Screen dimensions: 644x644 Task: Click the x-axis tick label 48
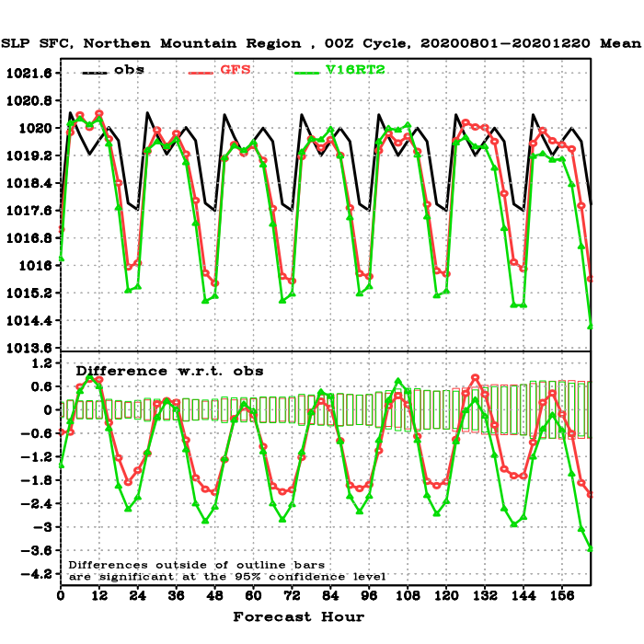click(214, 596)
